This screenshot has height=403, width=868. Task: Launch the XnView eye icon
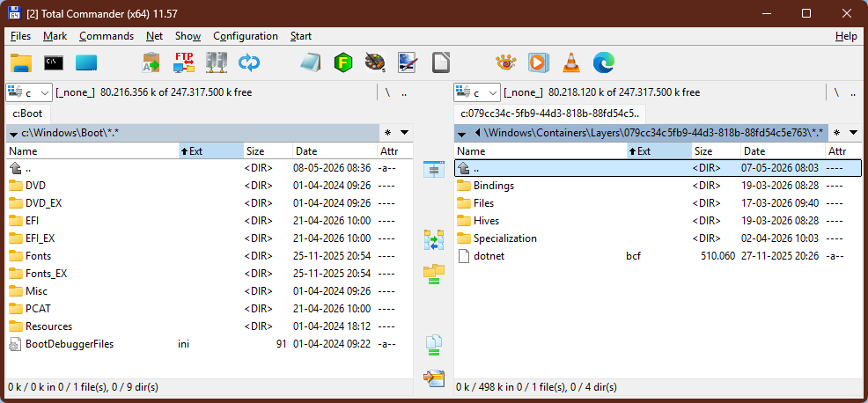[506, 63]
